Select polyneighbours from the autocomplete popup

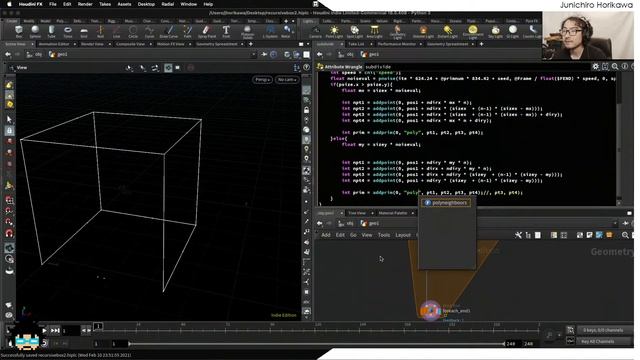pos(446,203)
